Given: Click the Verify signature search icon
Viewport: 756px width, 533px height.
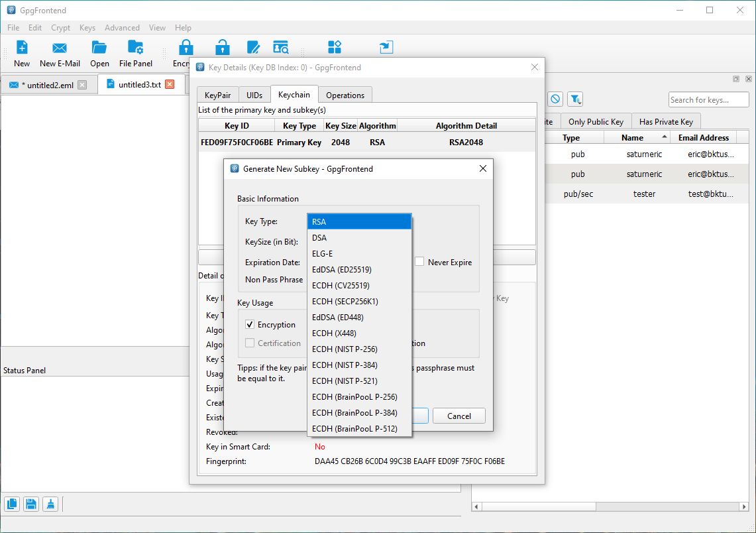Looking at the screenshot, I should [x=281, y=47].
